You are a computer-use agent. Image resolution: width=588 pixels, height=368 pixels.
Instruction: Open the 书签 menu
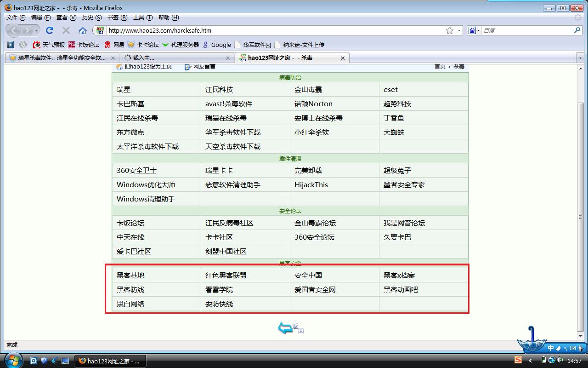coord(117,17)
